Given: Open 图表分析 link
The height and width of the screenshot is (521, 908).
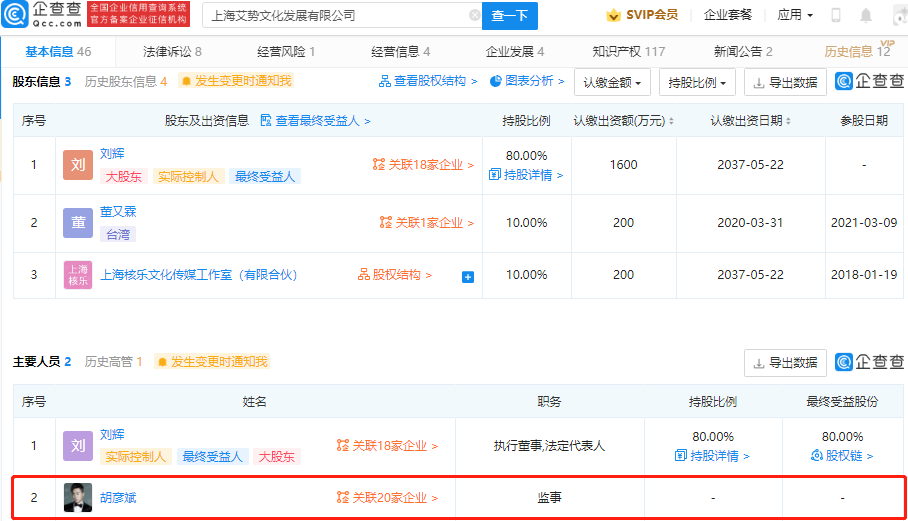Looking at the screenshot, I should coord(527,81).
